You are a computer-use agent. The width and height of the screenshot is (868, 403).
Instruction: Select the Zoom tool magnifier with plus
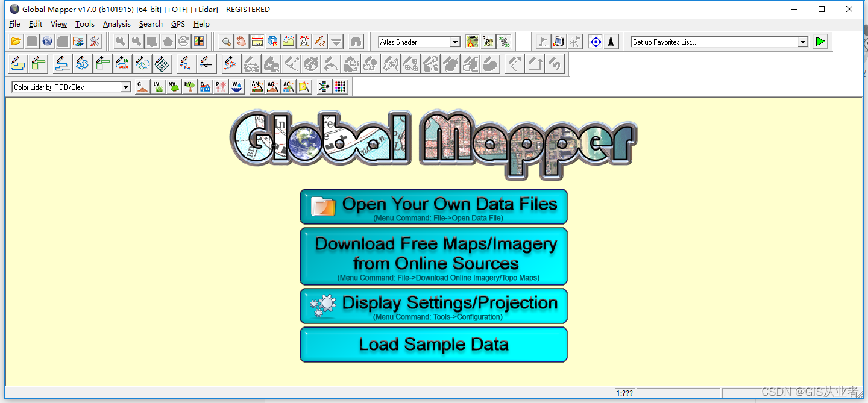pyautogui.click(x=226, y=42)
